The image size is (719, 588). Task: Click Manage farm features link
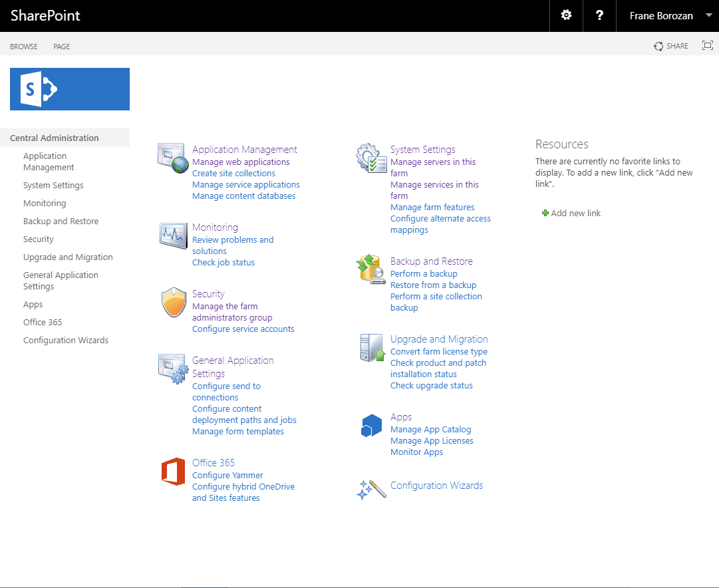click(x=432, y=208)
